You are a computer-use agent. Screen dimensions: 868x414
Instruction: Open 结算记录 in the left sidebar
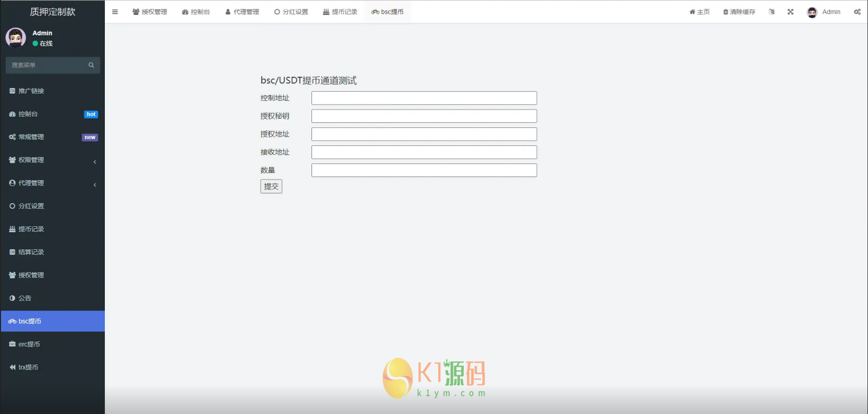[53, 252]
